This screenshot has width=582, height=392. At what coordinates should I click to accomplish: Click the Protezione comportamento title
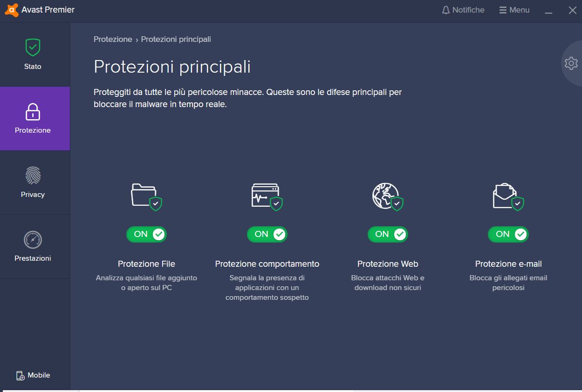pyautogui.click(x=267, y=264)
